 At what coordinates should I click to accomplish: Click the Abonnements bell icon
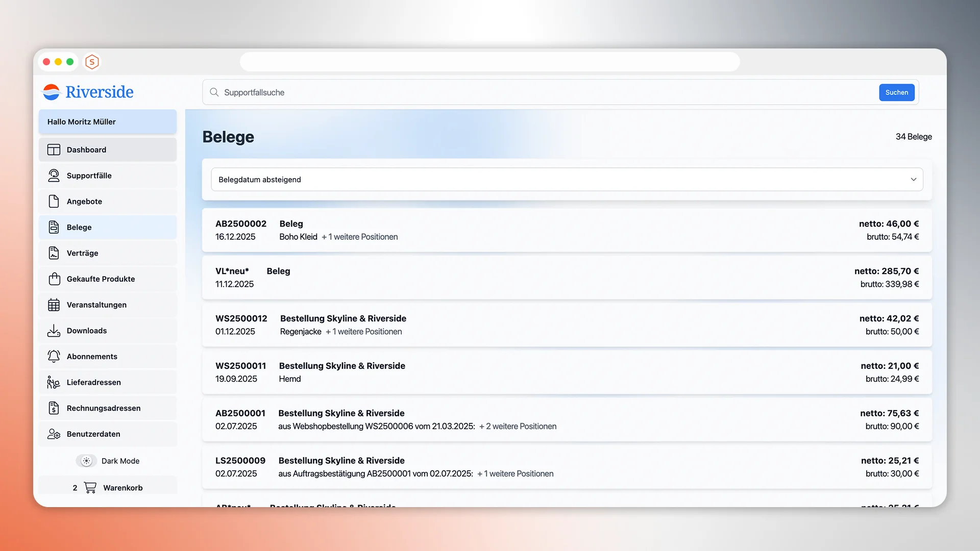tap(54, 357)
